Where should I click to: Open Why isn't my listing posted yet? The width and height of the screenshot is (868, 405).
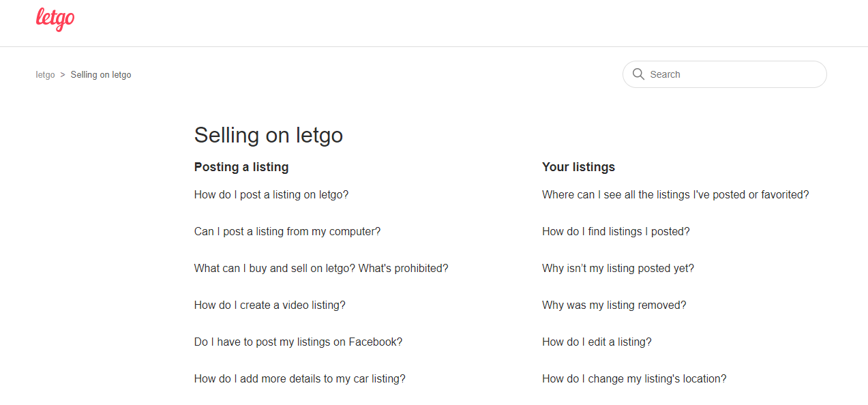point(618,268)
